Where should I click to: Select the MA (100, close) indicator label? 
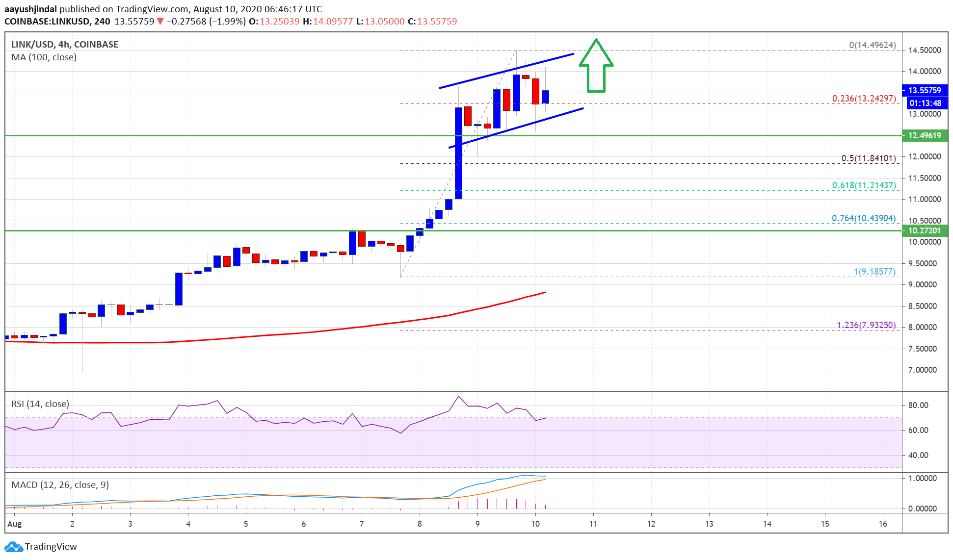coord(44,57)
